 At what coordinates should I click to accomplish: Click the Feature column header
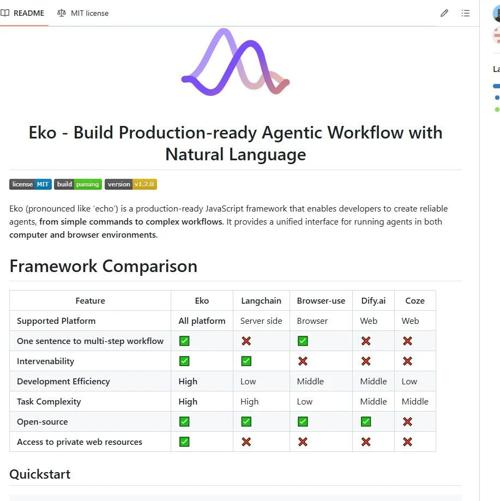coord(90,301)
